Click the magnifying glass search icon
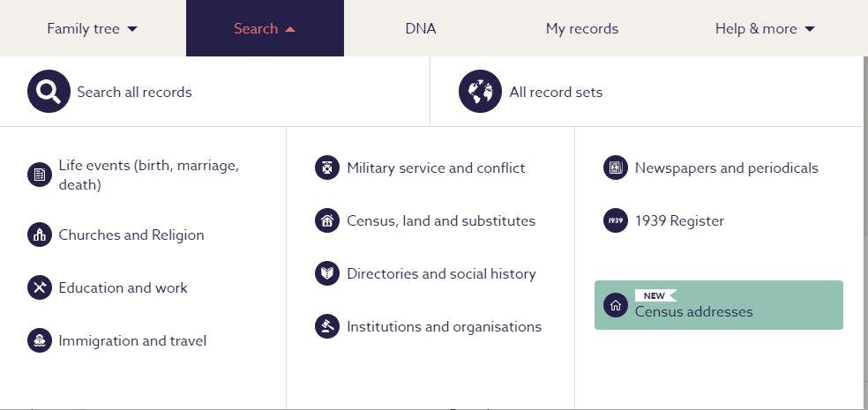The width and height of the screenshot is (868, 410). [x=49, y=92]
